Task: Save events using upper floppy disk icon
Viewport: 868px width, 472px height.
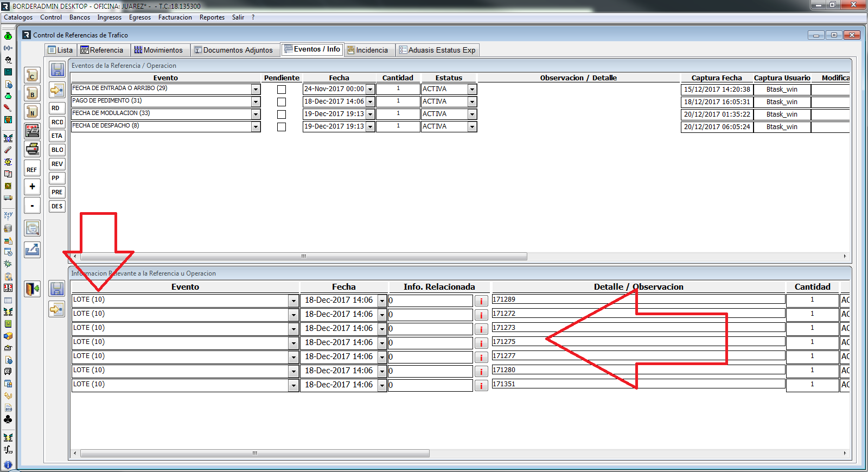Action: [57, 69]
